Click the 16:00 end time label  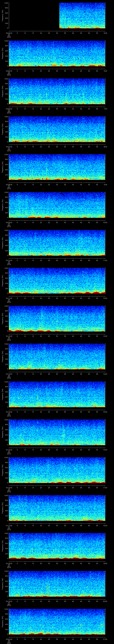click(105, 450)
